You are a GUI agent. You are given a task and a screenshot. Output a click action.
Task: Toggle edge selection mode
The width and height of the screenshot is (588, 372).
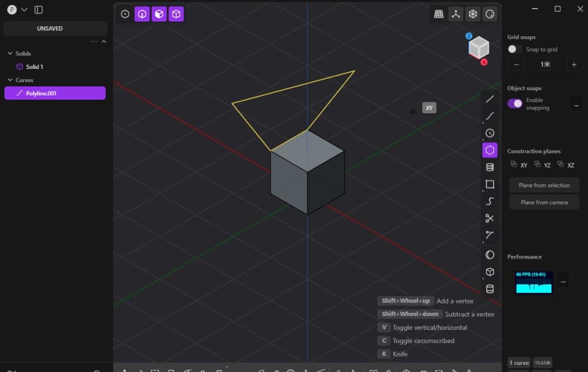[x=142, y=14]
